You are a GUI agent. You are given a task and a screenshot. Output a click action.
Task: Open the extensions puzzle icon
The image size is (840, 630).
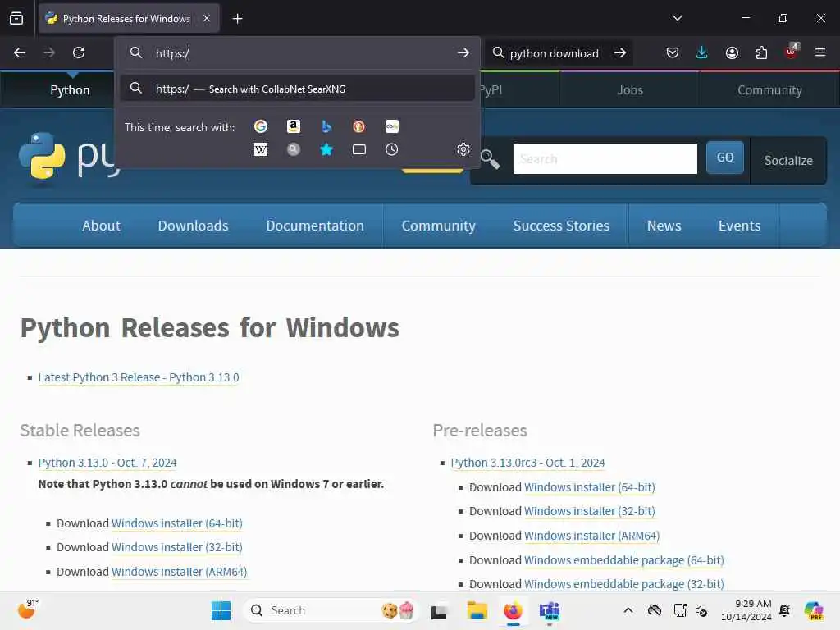click(761, 52)
